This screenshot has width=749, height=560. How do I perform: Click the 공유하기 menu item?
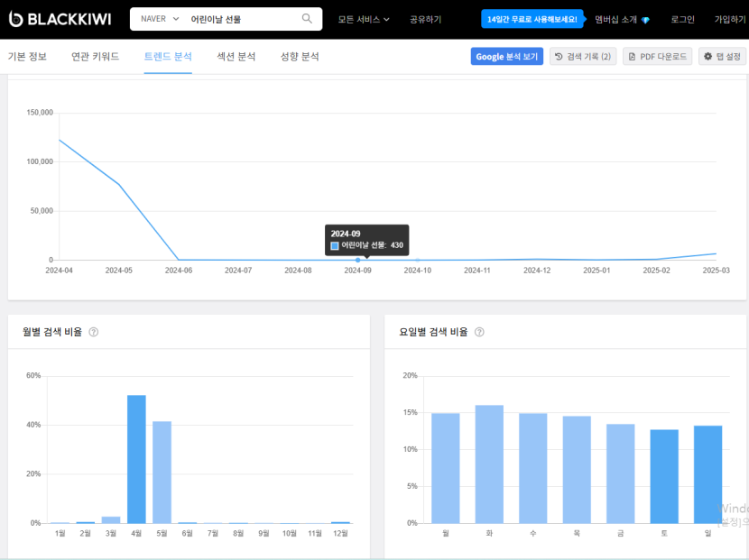point(425,20)
